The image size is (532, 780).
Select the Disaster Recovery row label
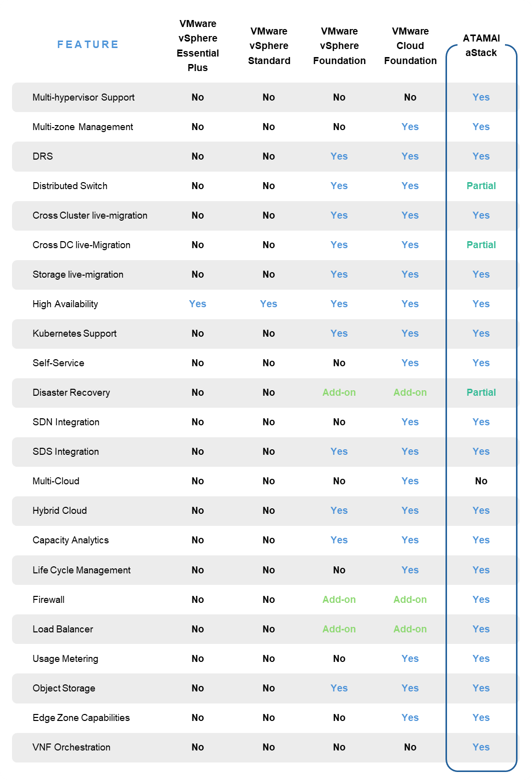click(x=71, y=393)
